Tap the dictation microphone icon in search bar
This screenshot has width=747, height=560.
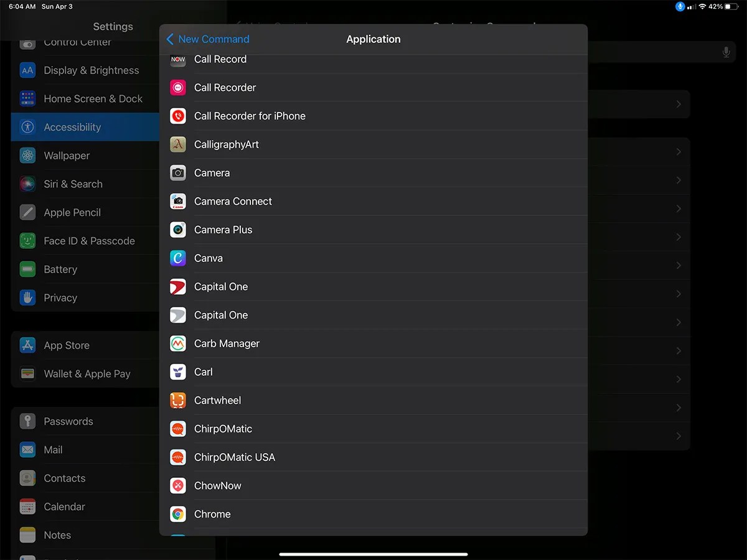coord(726,52)
